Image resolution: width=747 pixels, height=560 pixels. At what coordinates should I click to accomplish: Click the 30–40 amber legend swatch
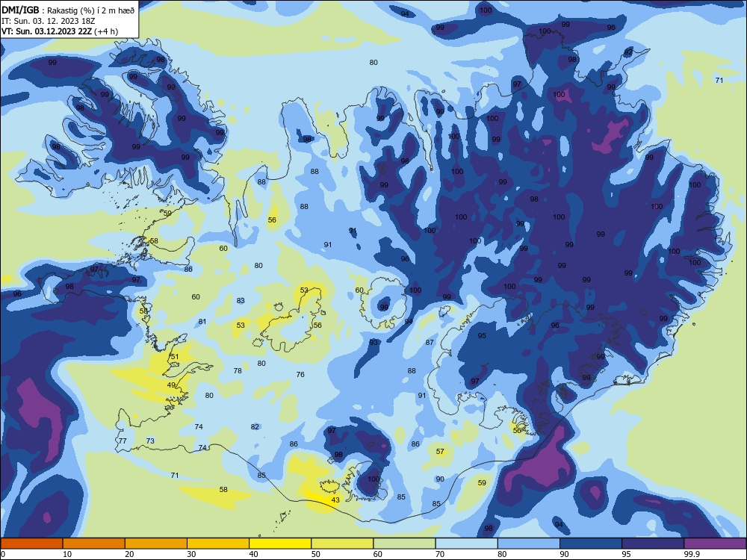218,544
